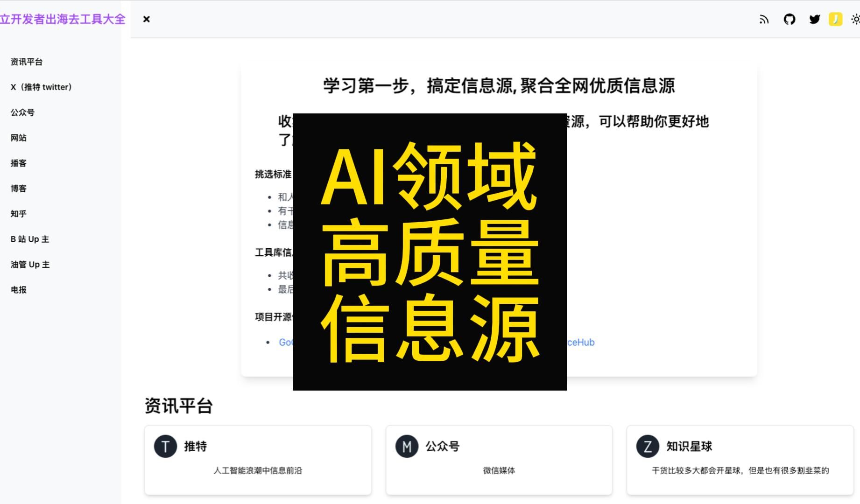Toggle the light/dark theme sun icon
The width and height of the screenshot is (860, 504).
[855, 19]
